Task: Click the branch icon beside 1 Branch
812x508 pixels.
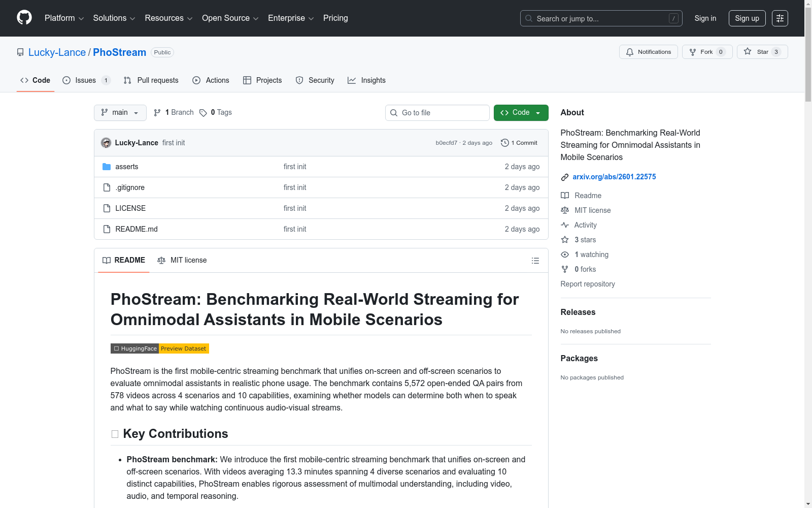Action: (x=157, y=113)
